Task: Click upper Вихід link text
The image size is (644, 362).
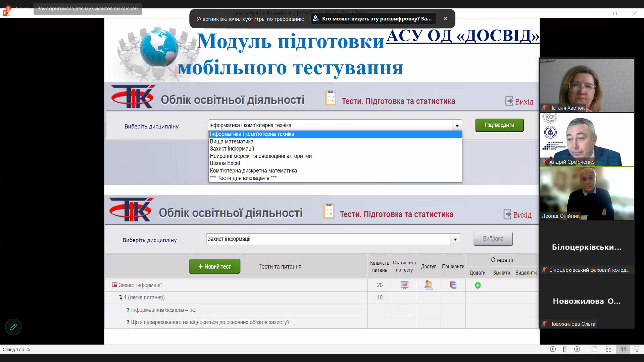Action: tap(524, 102)
